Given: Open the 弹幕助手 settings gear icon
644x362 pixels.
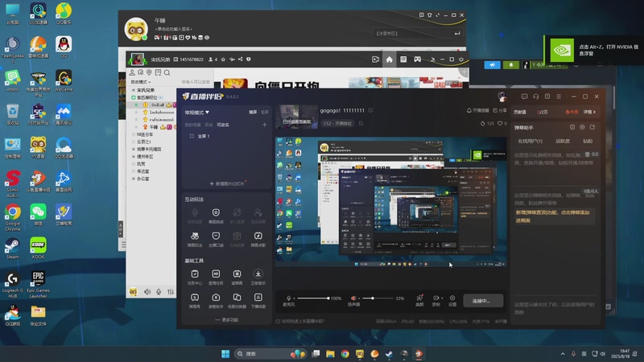Looking at the screenshot, I should click(x=582, y=127).
